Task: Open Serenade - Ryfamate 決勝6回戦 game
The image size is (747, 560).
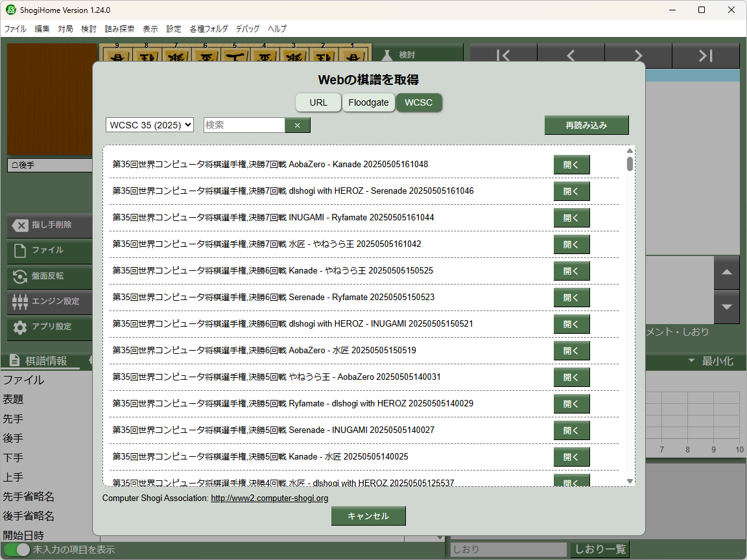Action: tap(572, 297)
